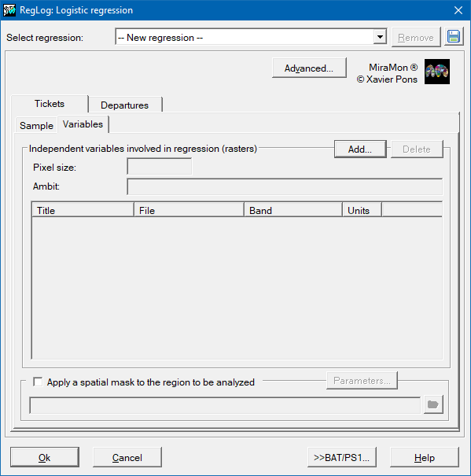Click the RegLog app icon in title bar
Image resolution: width=471 pixels, height=476 pixels.
pyautogui.click(x=9, y=10)
